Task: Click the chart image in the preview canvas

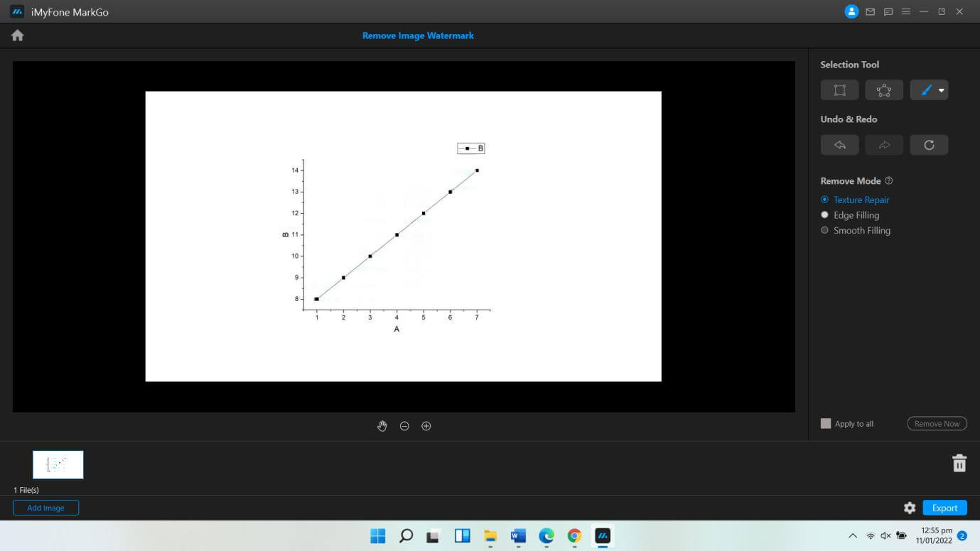Action: 403,236
